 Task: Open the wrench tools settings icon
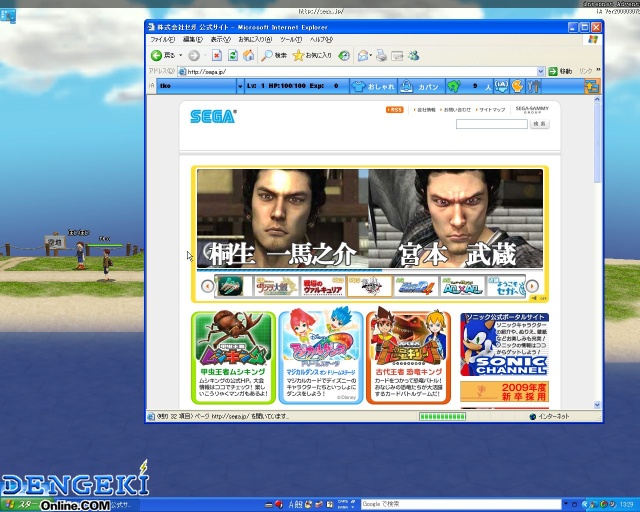pos(533,86)
